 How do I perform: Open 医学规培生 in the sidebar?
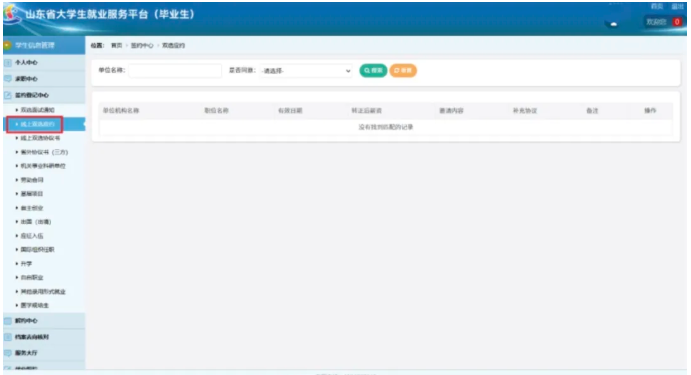[x=34, y=305]
